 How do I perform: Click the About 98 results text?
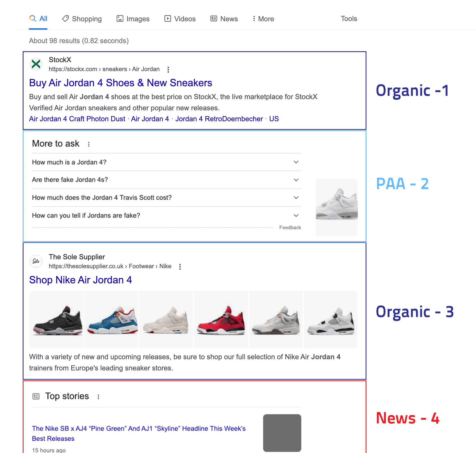coord(79,41)
